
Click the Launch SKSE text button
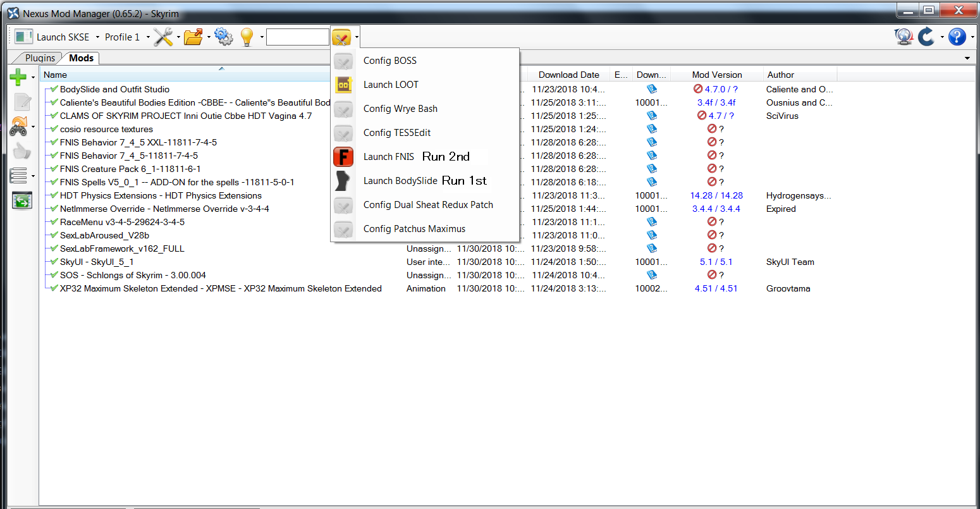[63, 37]
